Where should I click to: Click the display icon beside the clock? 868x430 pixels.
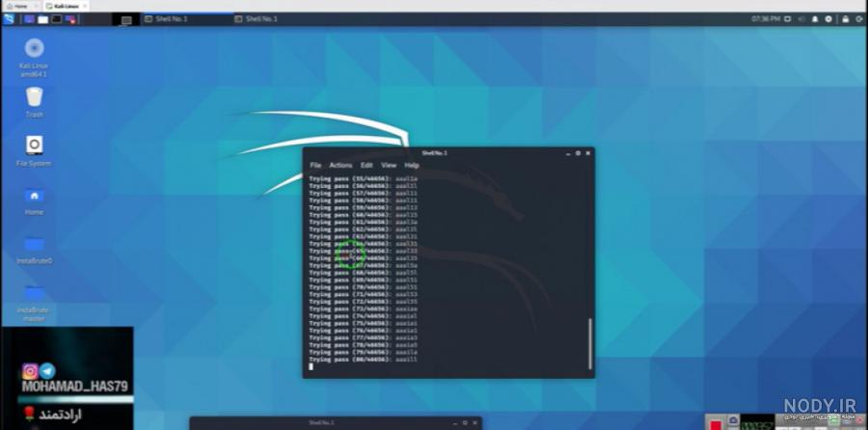pos(788,19)
